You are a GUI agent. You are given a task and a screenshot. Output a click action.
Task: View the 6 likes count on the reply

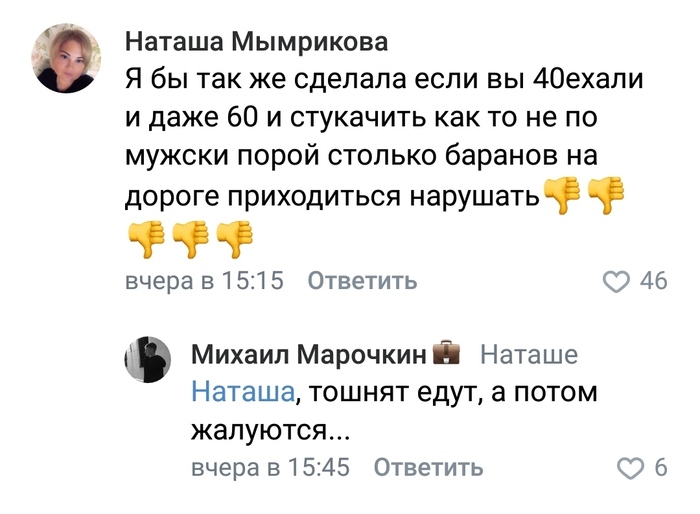click(x=660, y=467)
